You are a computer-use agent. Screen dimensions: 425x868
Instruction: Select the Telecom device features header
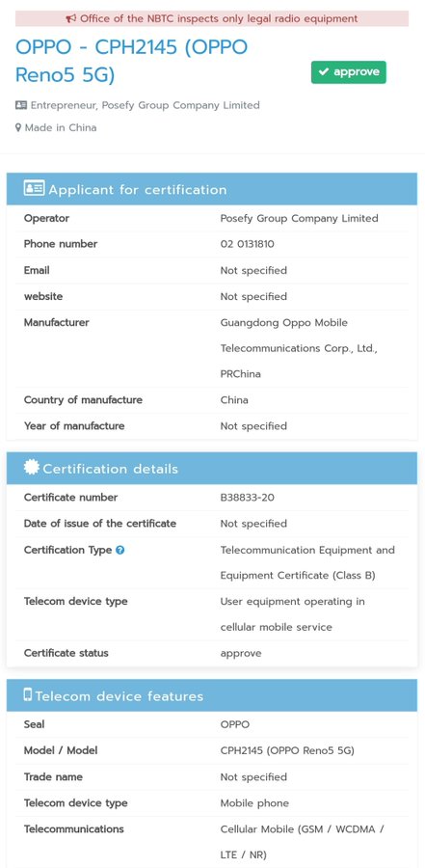[212, 695]
